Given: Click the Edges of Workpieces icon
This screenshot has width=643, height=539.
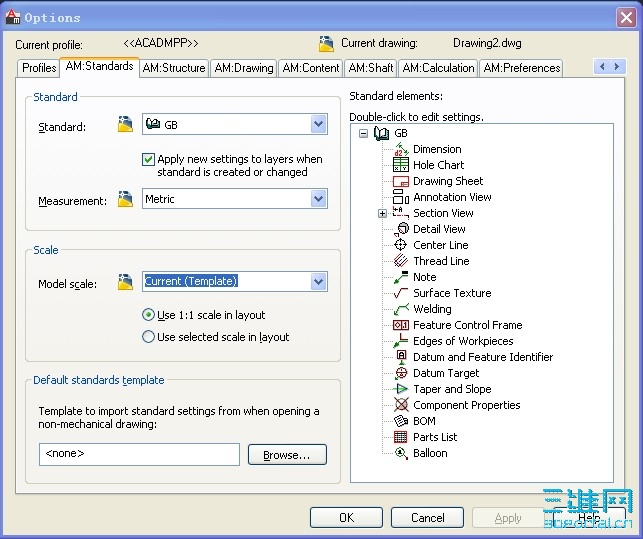Looking at the screenshot, I should [401, 341].
